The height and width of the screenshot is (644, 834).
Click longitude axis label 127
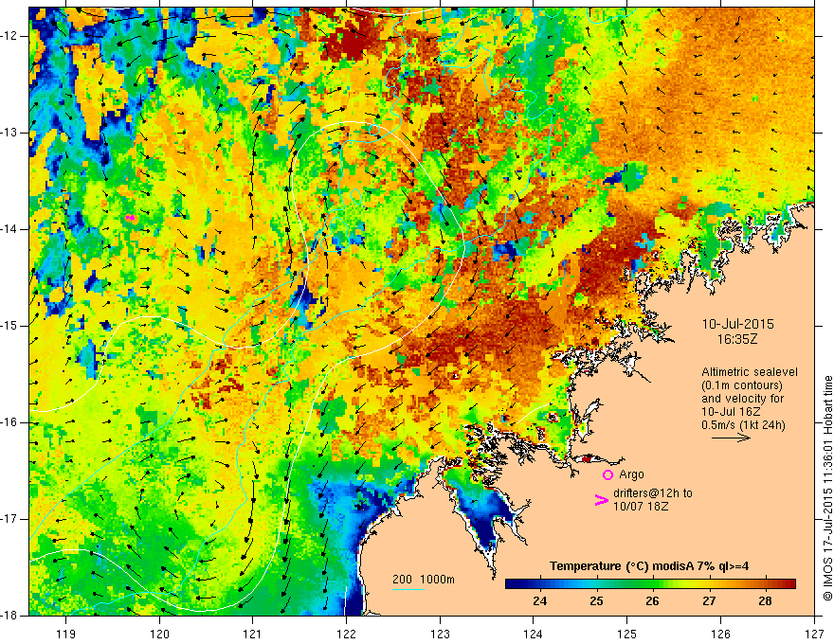click(814, 634)
